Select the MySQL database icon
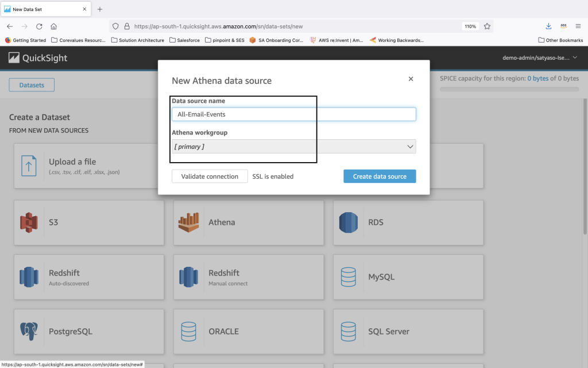This screenshot has height=368, width=588. point(349,277)
